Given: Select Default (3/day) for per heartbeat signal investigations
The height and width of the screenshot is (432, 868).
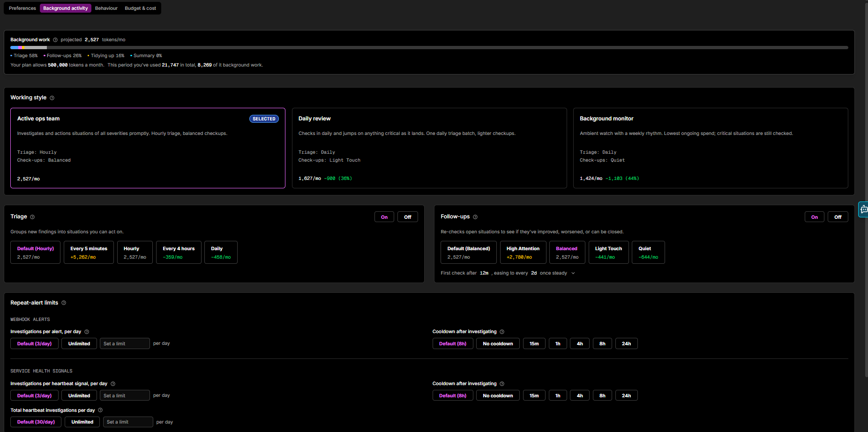Looking at the screenshot, I should 35,396.
